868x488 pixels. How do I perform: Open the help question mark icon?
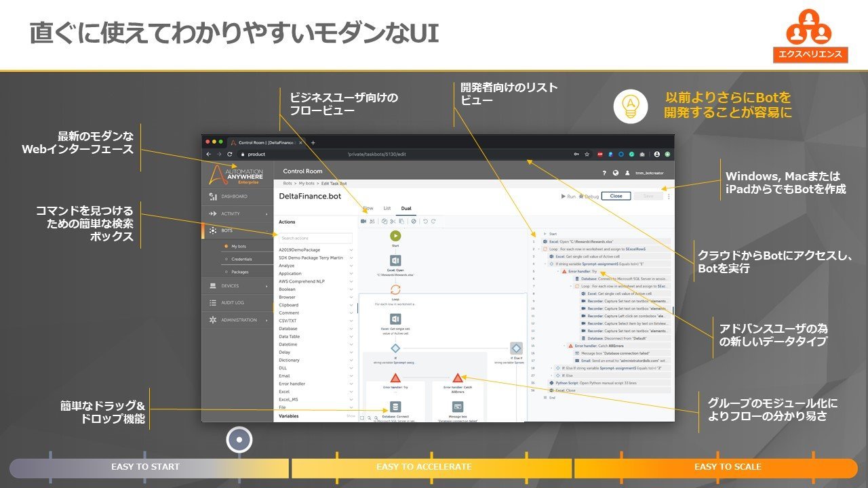[x=604, y=172]
